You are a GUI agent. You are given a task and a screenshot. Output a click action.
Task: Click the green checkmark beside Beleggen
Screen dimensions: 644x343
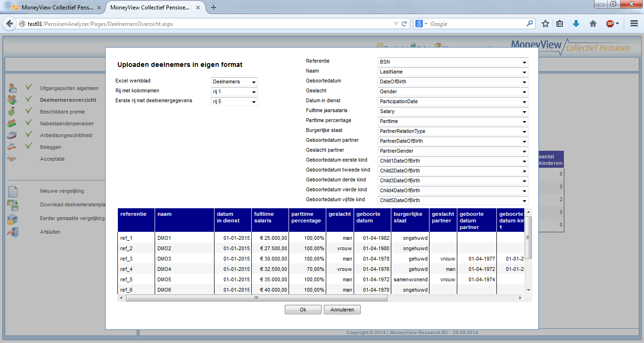click(29, 147)
